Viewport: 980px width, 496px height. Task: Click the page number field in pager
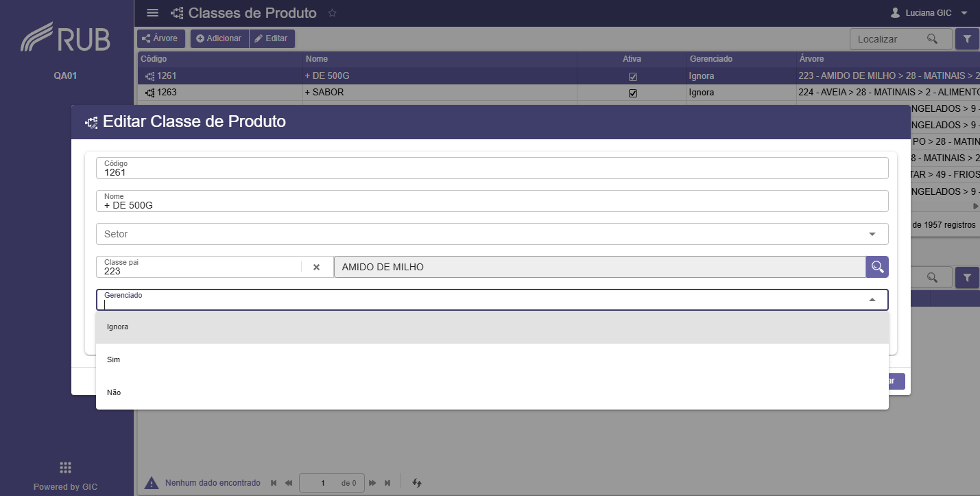(x=322, y=483)
